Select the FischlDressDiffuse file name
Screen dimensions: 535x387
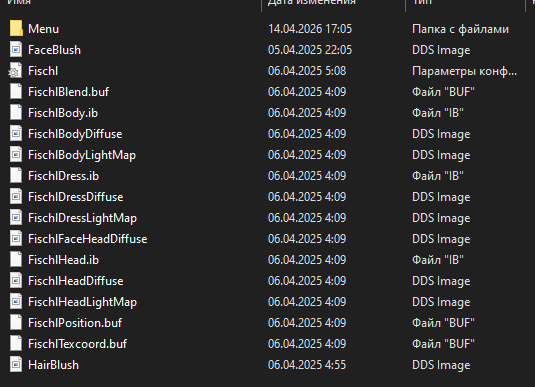tap(75, 197)
